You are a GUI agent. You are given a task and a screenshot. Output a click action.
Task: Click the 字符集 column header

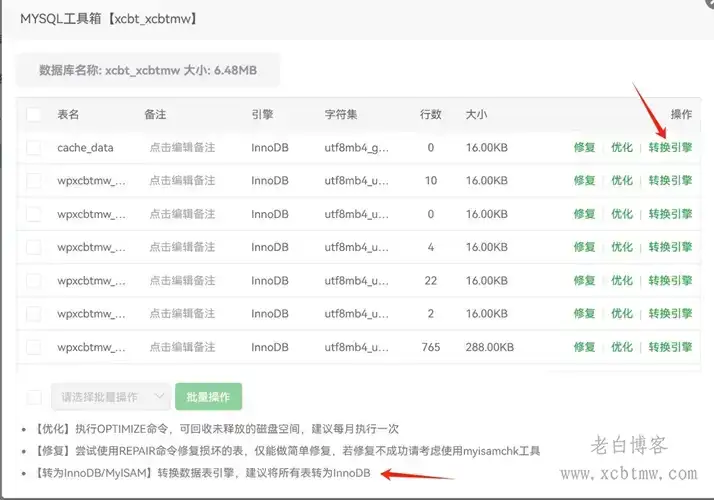(341, 114)
